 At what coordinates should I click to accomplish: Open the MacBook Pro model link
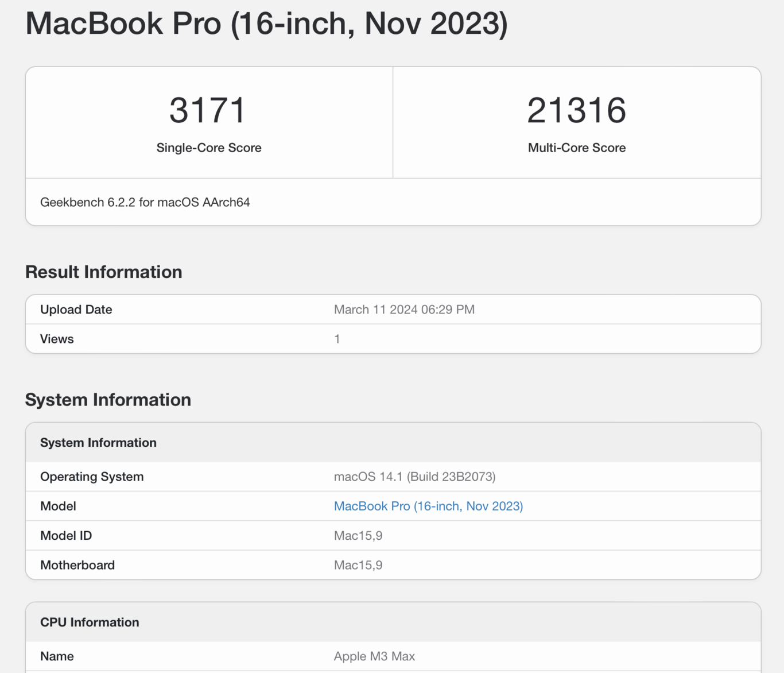[428, 506]
